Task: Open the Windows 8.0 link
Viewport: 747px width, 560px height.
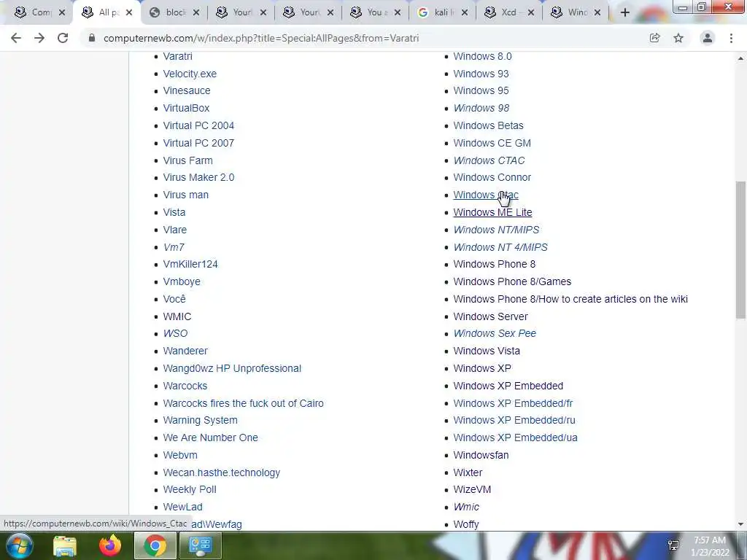Action: (483, 56)
